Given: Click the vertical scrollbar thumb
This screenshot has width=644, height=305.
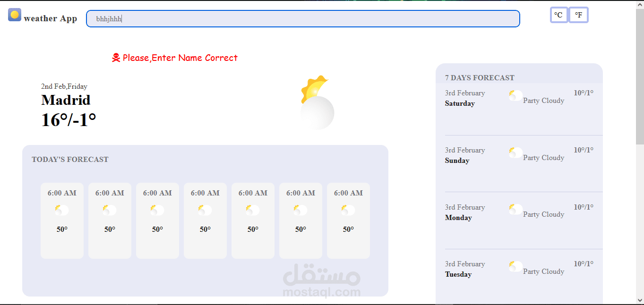Looking at the screenshot, I should click(640, 77).
